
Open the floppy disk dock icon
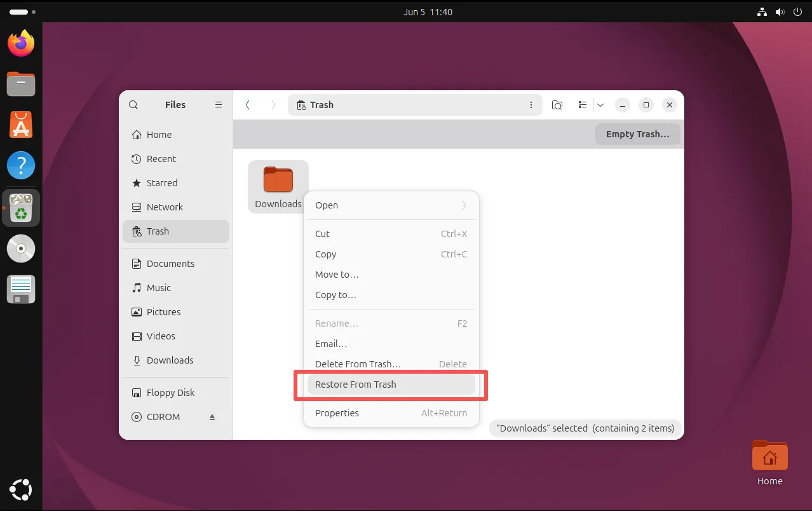[21, 290]
